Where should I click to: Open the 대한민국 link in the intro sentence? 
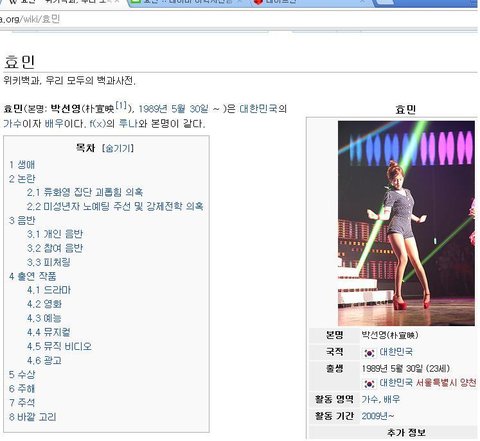tap(258, 109)
